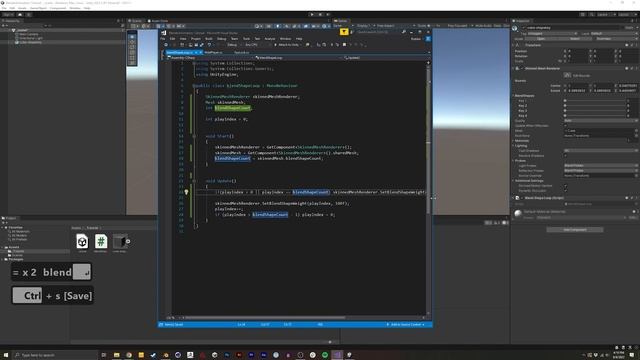The width and height of the screenshot is (640, 360).
Task: Open File menu in Visual Studio
Action: click(x=163, y=39)
